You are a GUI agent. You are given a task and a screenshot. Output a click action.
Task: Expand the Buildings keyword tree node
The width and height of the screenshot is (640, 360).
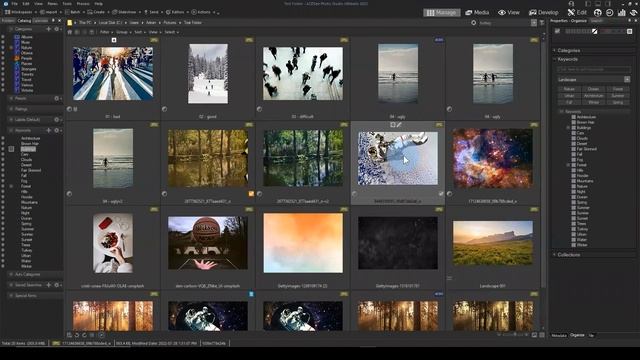tap(568, 128)
